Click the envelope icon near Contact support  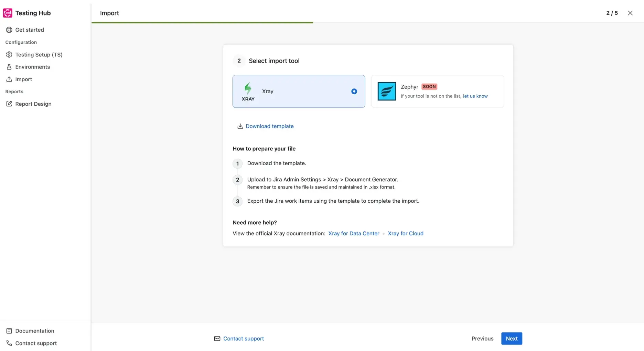coord(217,339)
